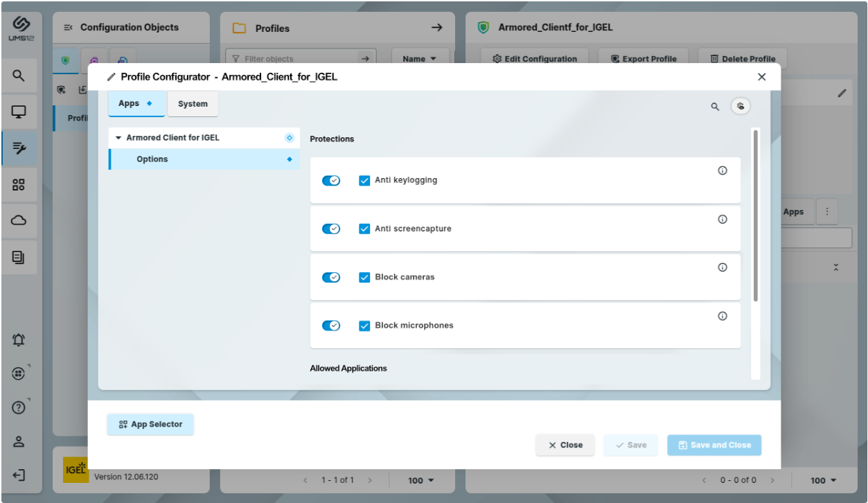Uncheck the Anti keylogging checkbox
Viewport: 868px width, 503px height.
(364, 180)
